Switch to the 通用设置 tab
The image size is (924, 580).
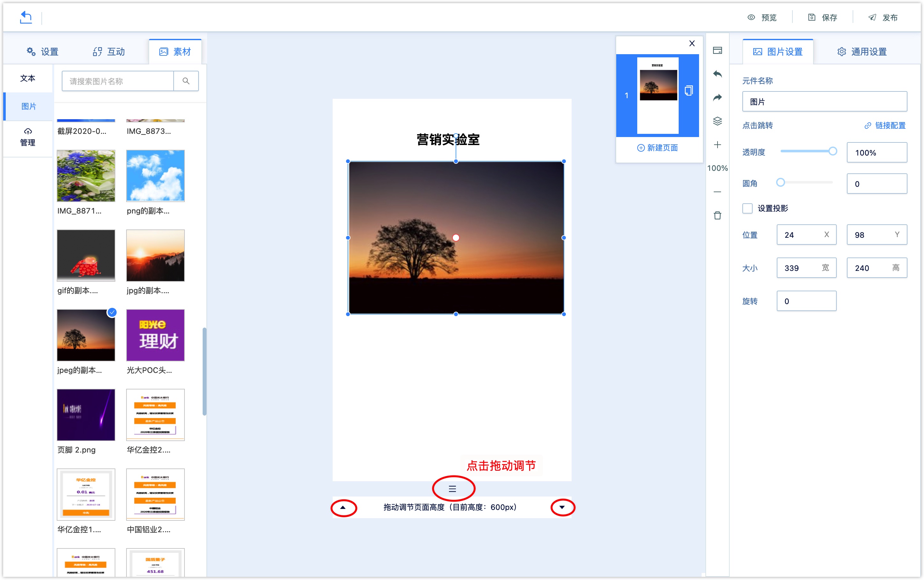862,51
